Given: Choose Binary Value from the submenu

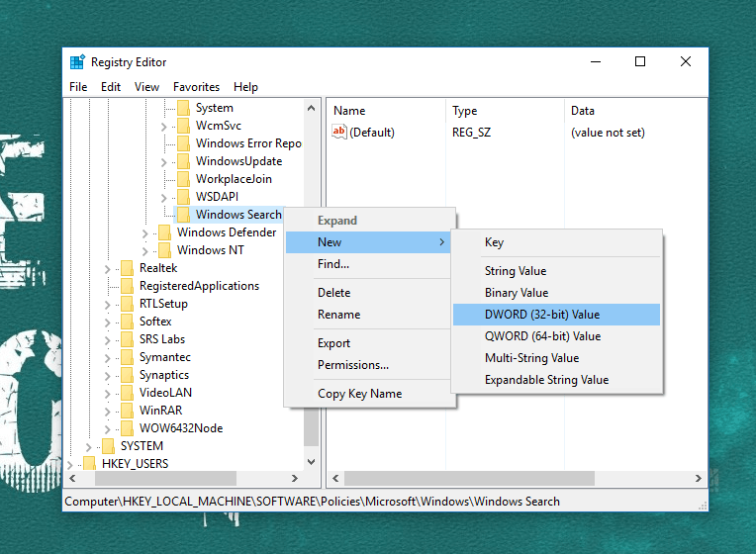Looking at the screenshot, I should click(556, 293).
